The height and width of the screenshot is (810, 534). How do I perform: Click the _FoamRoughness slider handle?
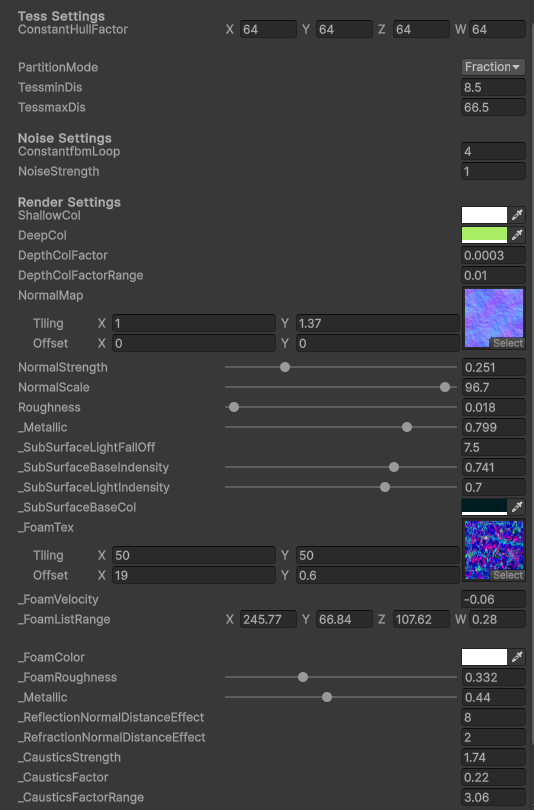click(303, 677)
